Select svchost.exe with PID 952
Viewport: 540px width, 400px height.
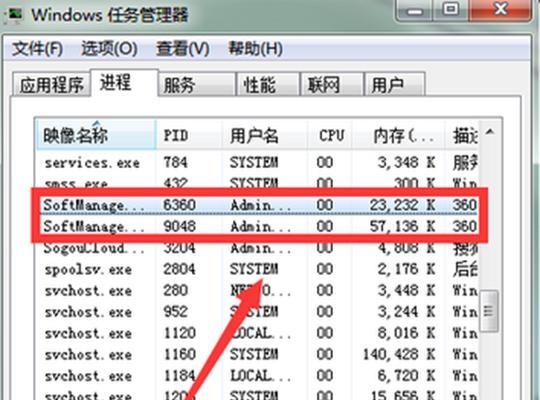click(257, 312)
